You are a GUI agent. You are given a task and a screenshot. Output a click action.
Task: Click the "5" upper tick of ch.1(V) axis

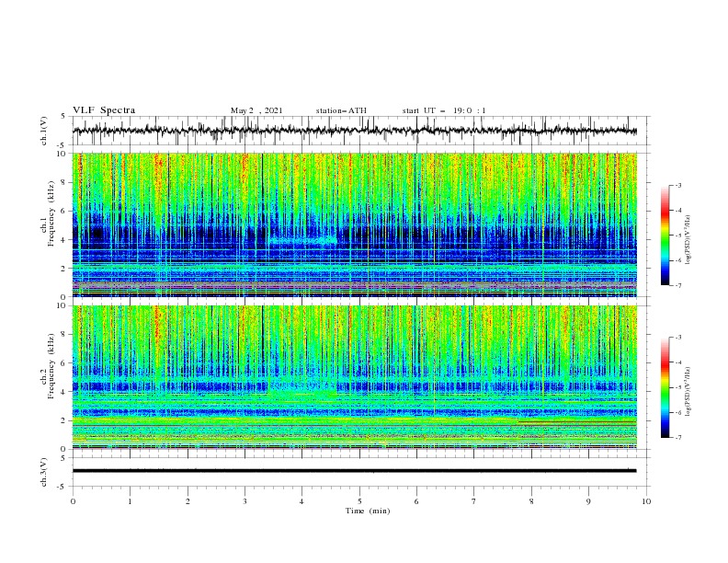tap(63, 116)
